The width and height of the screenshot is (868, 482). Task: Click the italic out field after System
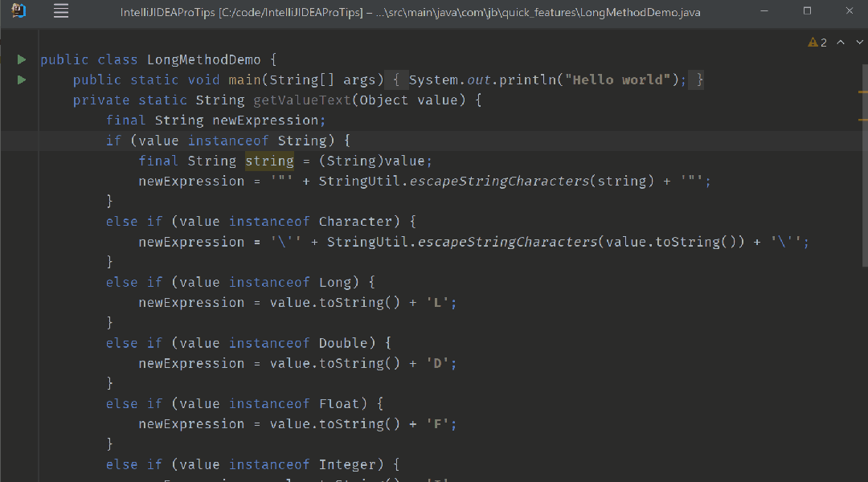478,80
